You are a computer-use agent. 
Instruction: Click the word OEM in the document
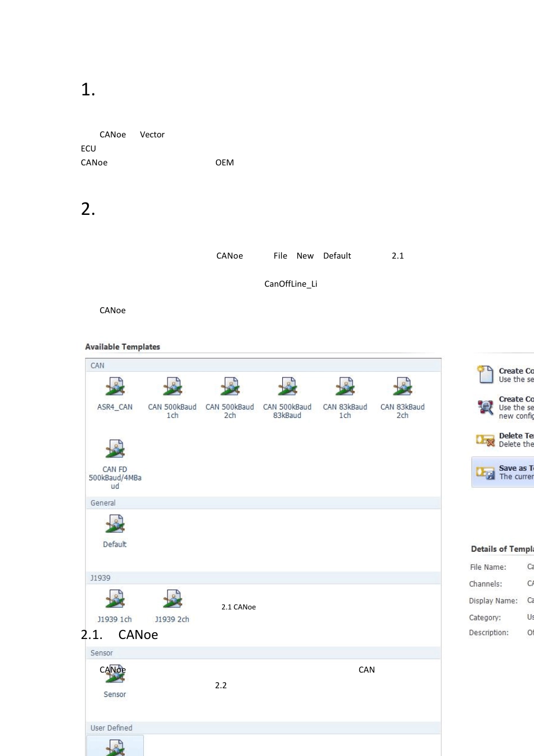click(x=225, y=163)
